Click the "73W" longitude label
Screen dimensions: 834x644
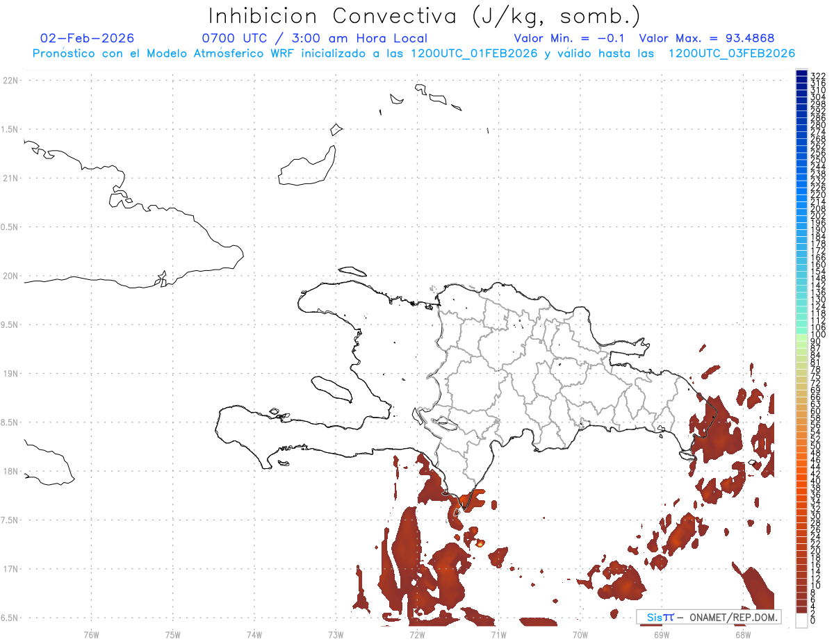[x=336, y=634]
